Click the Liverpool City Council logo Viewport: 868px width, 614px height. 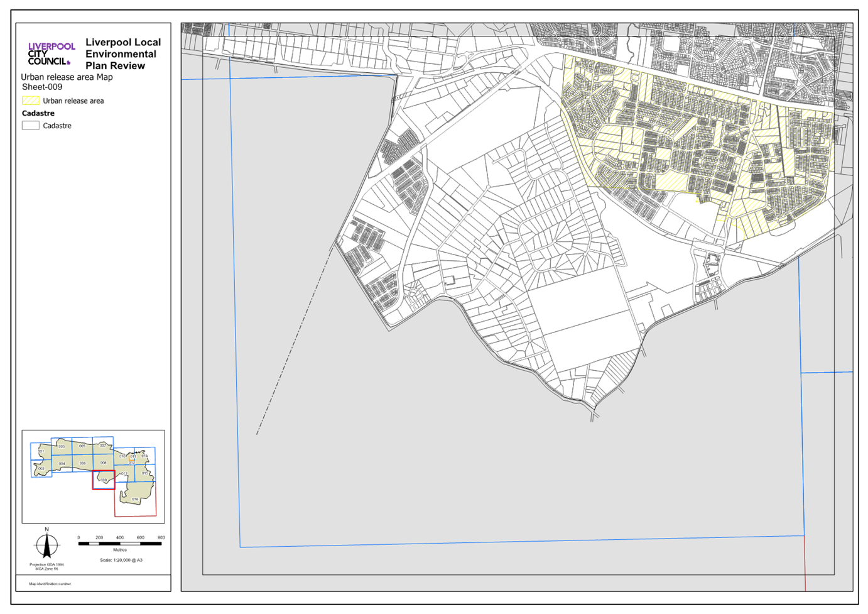coord(52,53)
